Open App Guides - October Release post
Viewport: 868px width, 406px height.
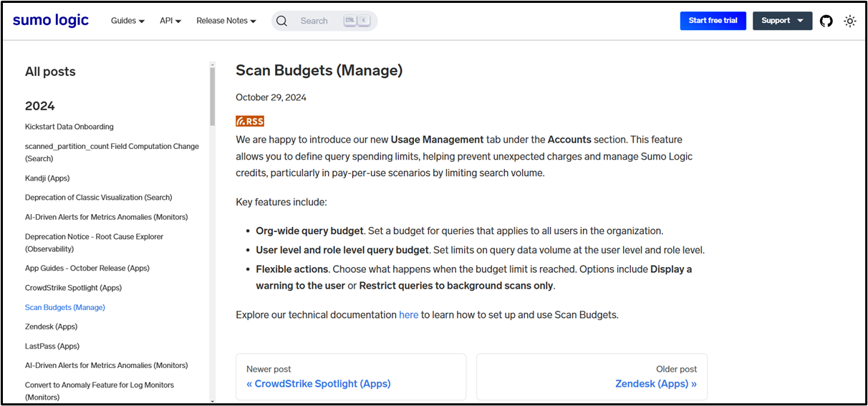[x=87, y=269]
